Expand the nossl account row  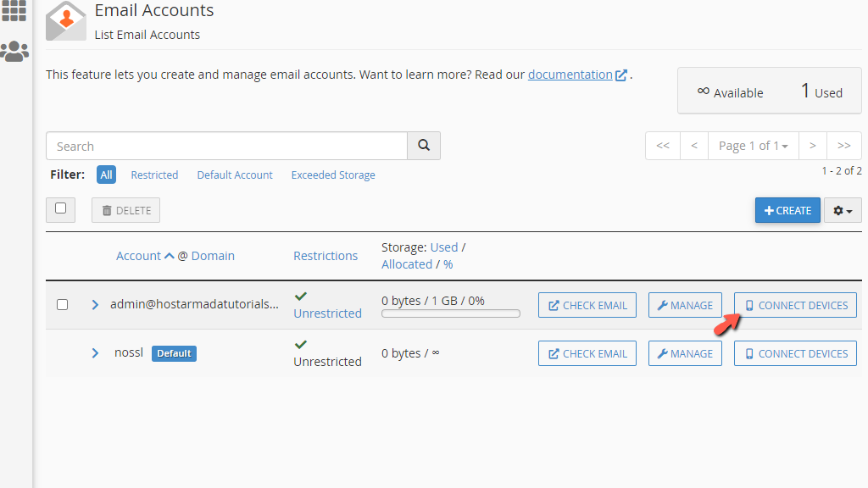[x=95, y=353]
